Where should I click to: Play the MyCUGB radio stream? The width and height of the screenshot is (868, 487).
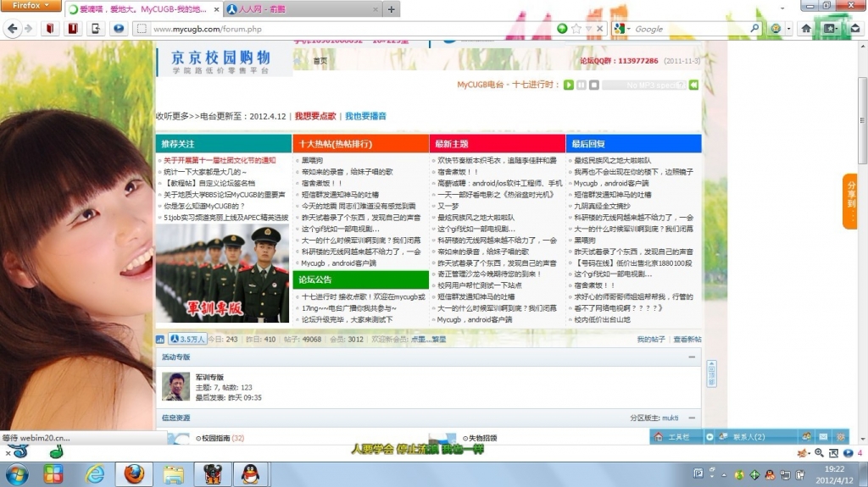coord(570,85)
